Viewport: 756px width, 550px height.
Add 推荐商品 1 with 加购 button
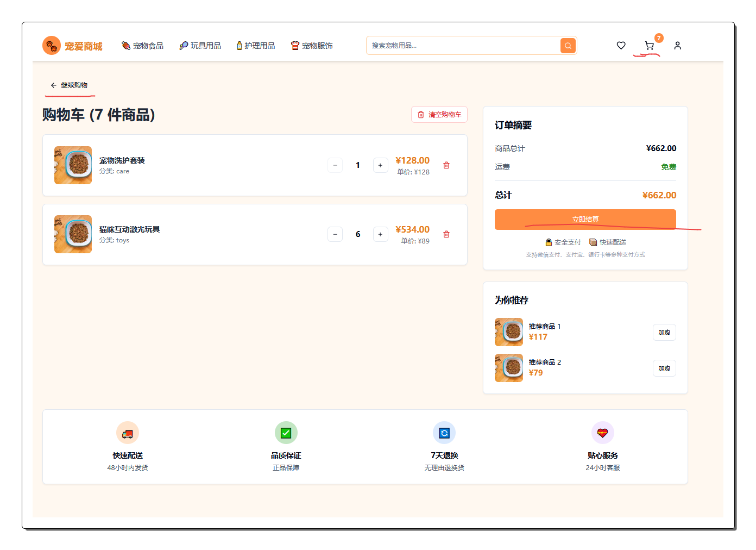pos(664,333)
